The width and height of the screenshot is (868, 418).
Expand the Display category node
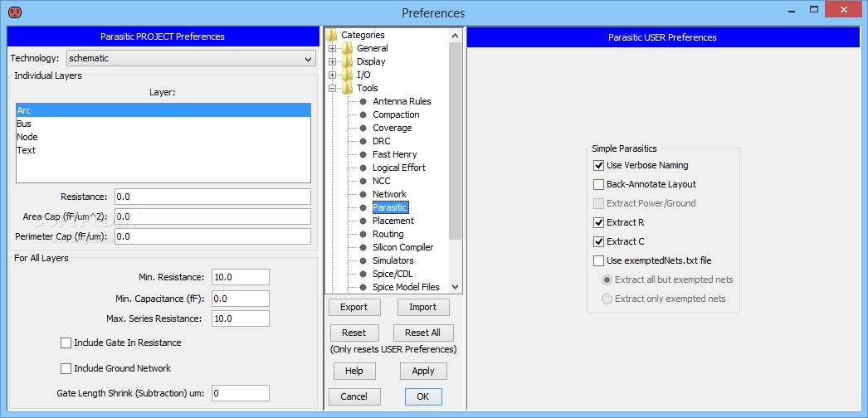[x=332, y=61]
